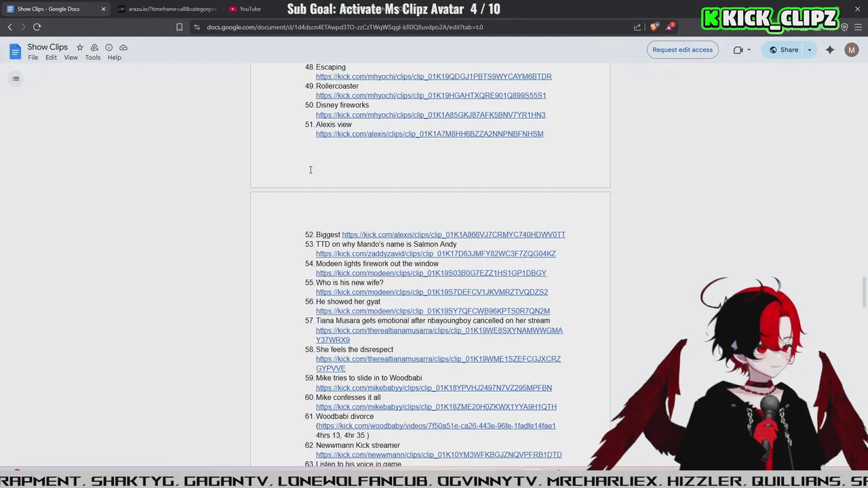Open the Newwmann Kick streamer clip link
Screen dimensions: 868x488
tap(439, 455)
